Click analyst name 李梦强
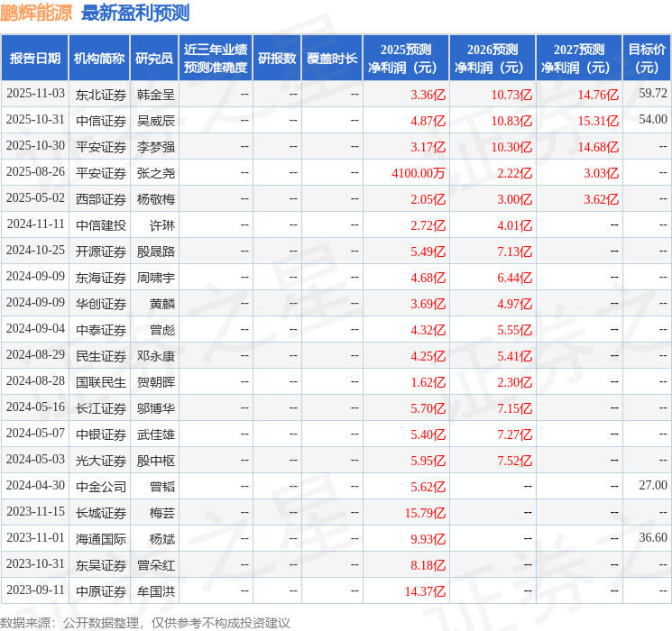 [x=156, y=147]
